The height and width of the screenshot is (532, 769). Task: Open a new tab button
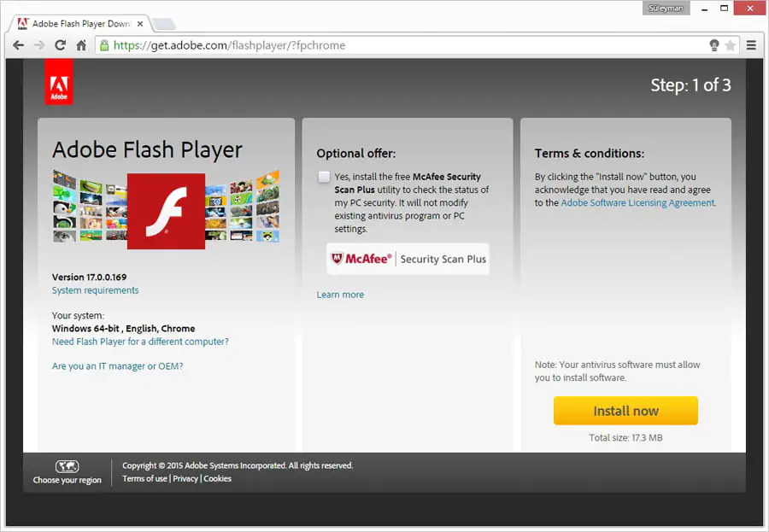pyautogui.click(x=163, y=23)
